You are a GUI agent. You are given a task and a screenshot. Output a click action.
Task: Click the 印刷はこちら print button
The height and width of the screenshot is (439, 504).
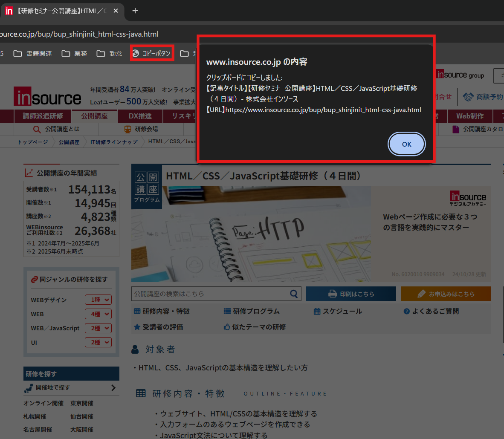pyautogui.click(x=351, y=294)
